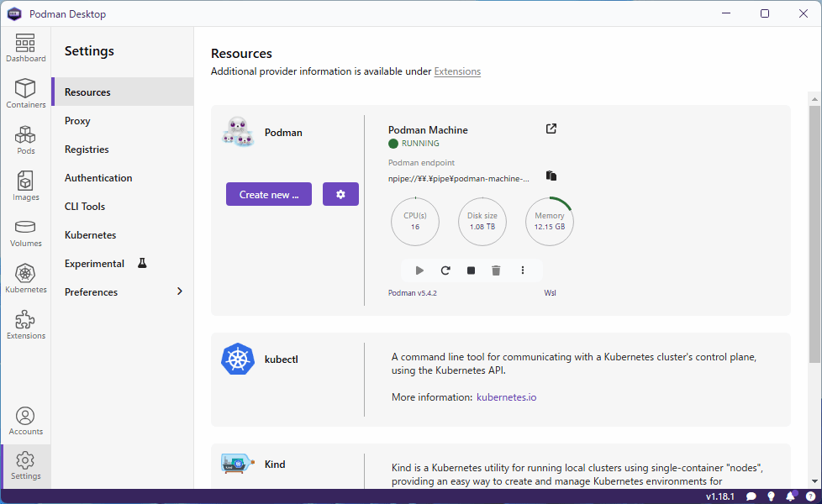Click the Disk size gauge
Image resolution: width=822 pixels, height=504 pixels.
[x=482, y=221]
